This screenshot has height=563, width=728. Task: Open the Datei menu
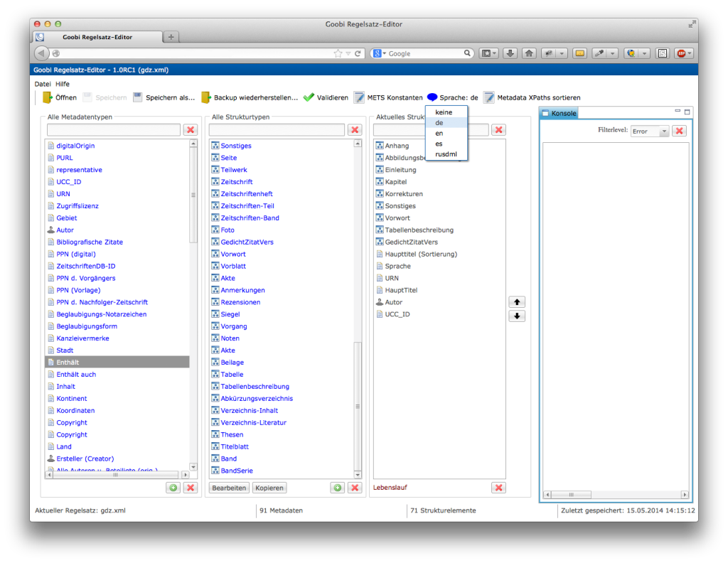click(43, 84)
